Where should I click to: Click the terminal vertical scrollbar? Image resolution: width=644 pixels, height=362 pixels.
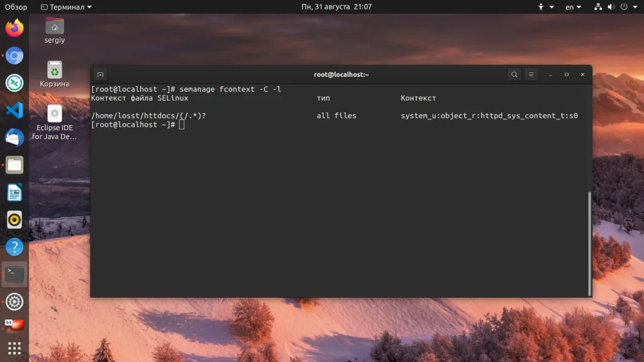tap(590, 243)
